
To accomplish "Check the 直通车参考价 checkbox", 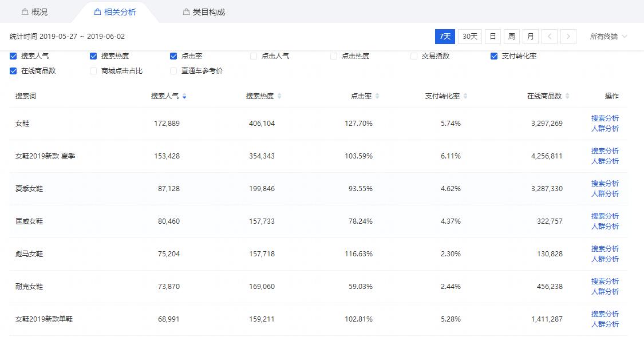I will [173, 71].
